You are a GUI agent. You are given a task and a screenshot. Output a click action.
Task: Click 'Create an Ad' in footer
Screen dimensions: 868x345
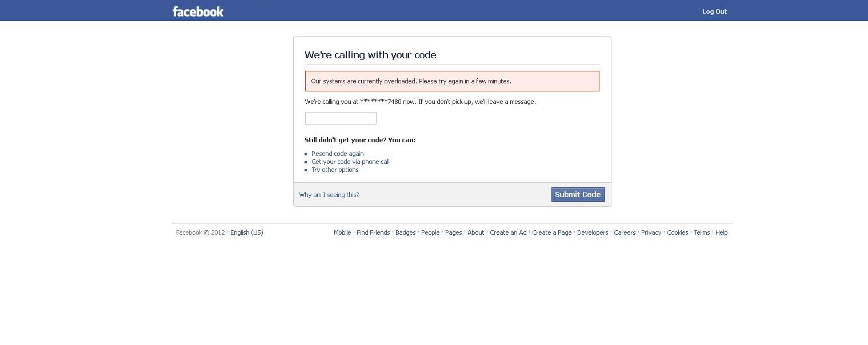(508, 232)
